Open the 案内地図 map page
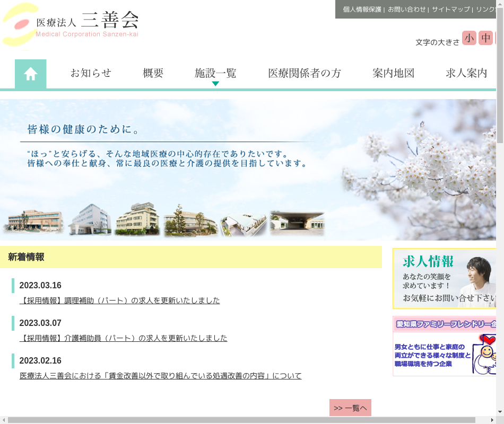504x424 pixels. pyautogui.click(x=393, y=74)
